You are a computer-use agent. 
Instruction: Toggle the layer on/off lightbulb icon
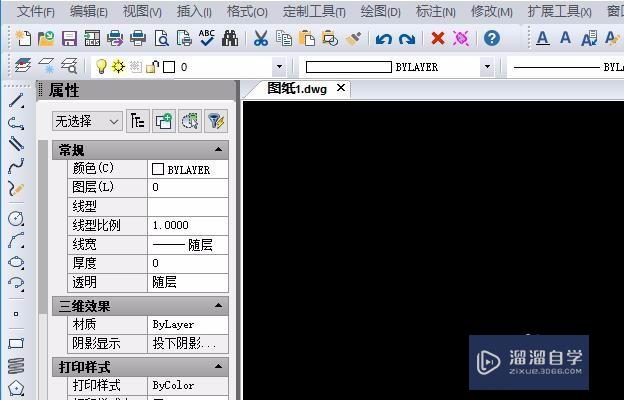pyautogui.click(x=101, y=67)
